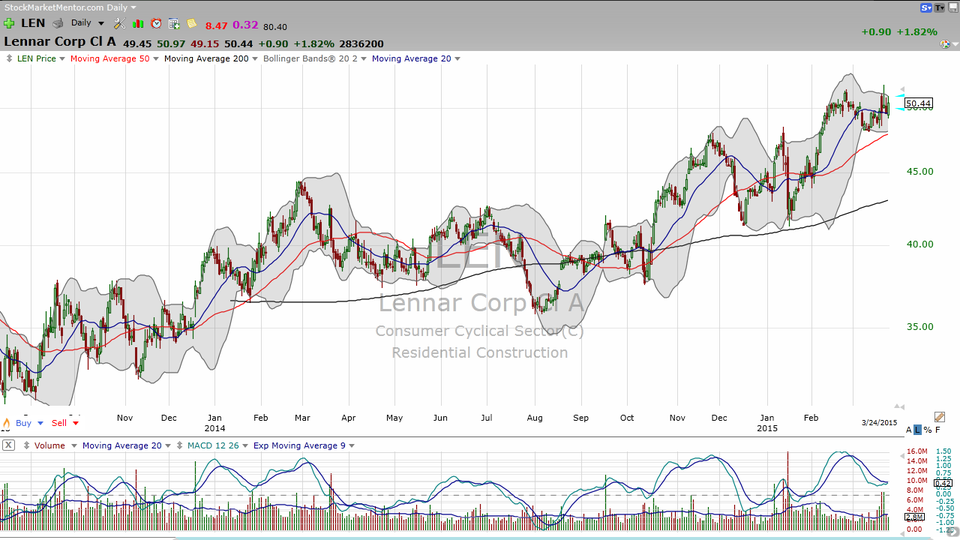Click the small arrows above time axis right
This screenshot has width=960, height=540.
(899, 407)
